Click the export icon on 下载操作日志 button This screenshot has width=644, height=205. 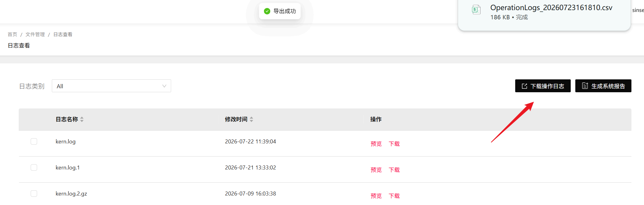pos(524,86)
